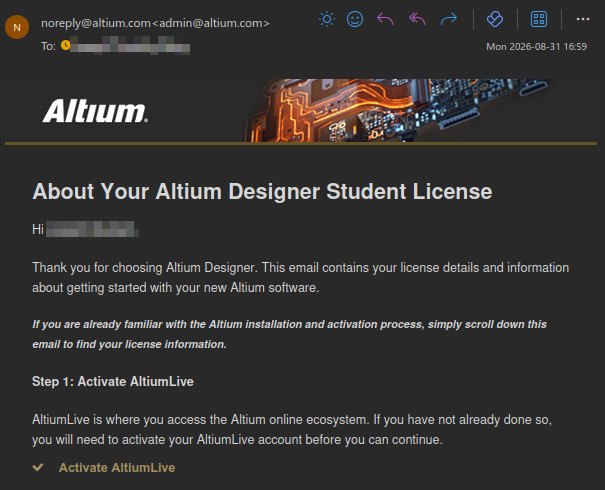Screen dimensions: 605x490
Task: Click the circuit board banner image
Action: [x=397, y=110]
